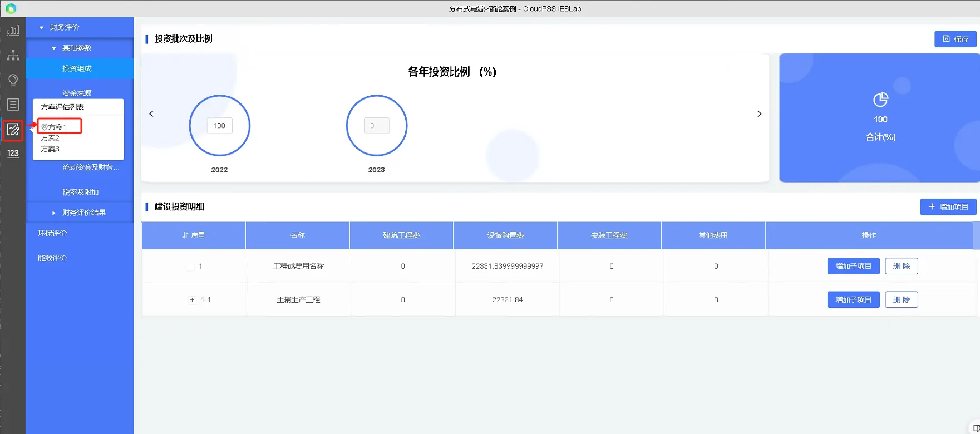Viewport: 980px width, 434px height.
Task: Click the pie chart total icon
Action: tap(880, 100)
